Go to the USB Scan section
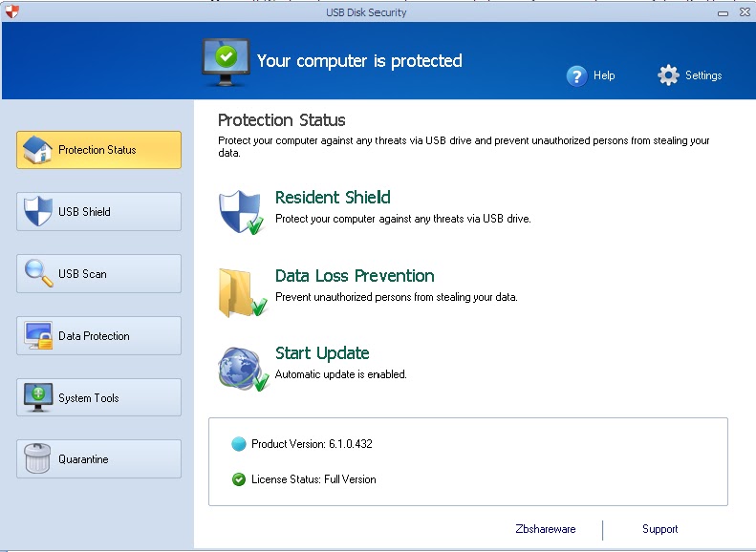This screenshot has height=552, width=756. pos(98,273)
